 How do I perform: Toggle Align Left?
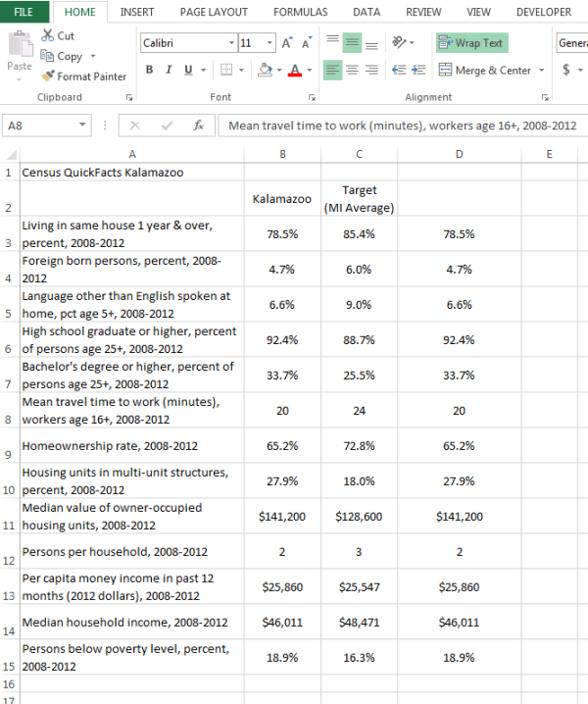tap(332, 70)
